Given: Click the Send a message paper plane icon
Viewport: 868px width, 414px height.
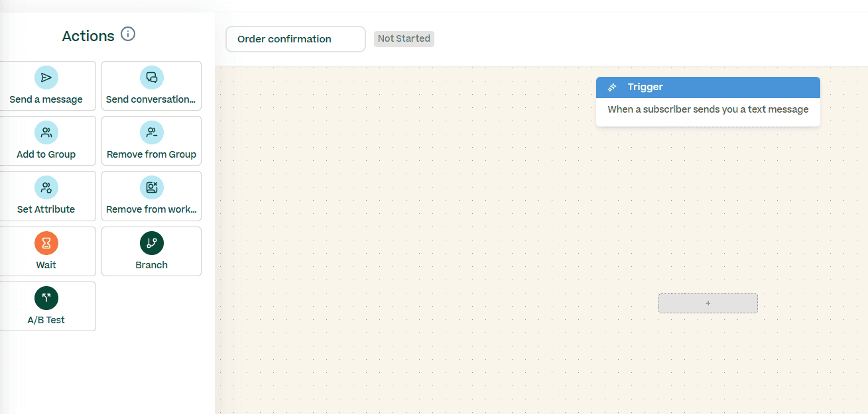Looking at the screenshot, I should [46, 78].
